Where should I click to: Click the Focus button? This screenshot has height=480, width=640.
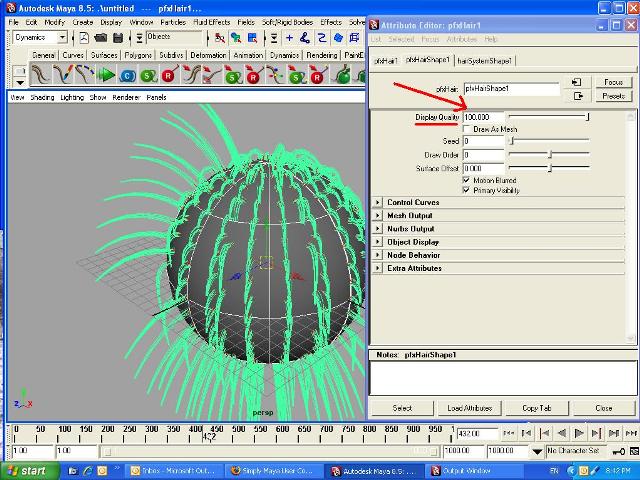coord(613,82)
